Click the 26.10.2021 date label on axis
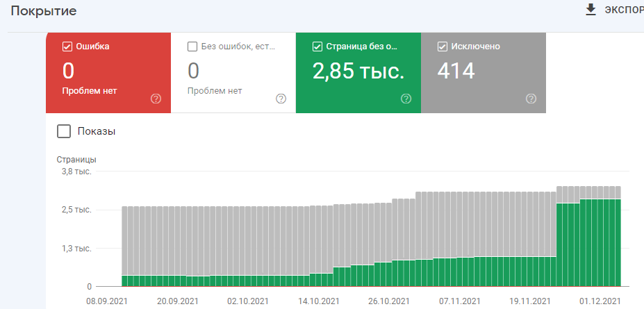Viewport: 644px width, 309px height. point(388,301)
